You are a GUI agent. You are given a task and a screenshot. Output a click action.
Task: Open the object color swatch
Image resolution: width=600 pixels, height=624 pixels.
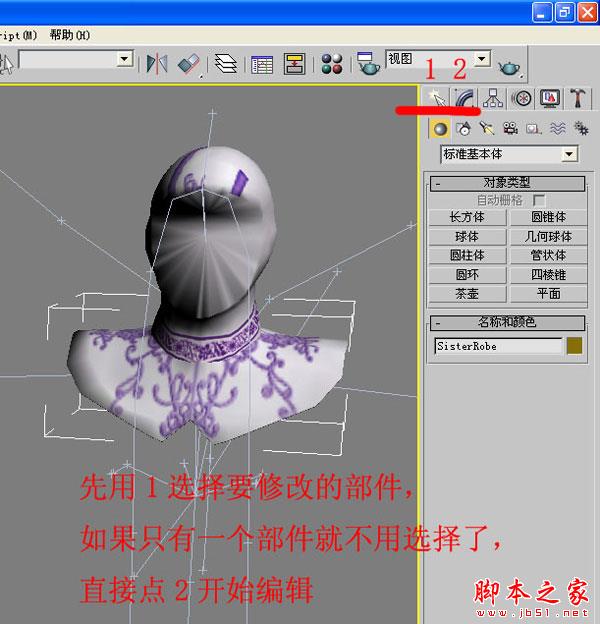click(575, 346)
